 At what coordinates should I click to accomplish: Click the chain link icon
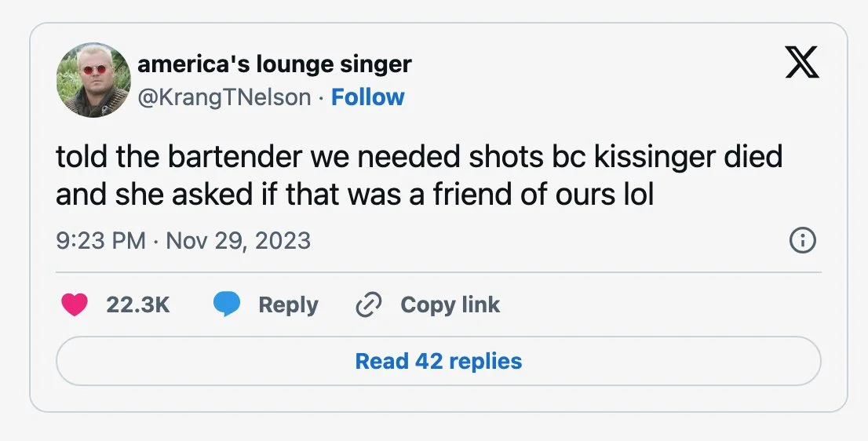coord(367,305)
